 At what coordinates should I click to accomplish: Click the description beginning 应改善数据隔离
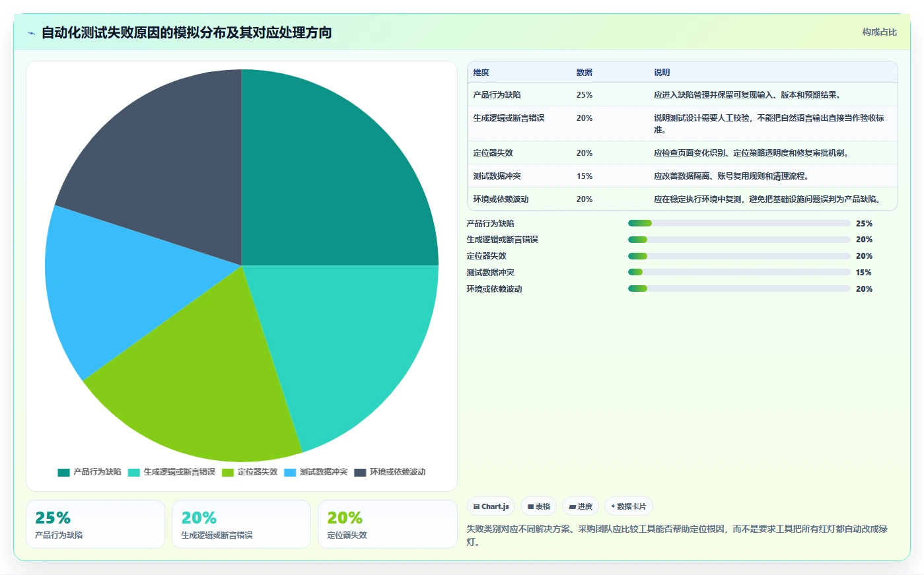pyautogui.click(x=731, y=176)
